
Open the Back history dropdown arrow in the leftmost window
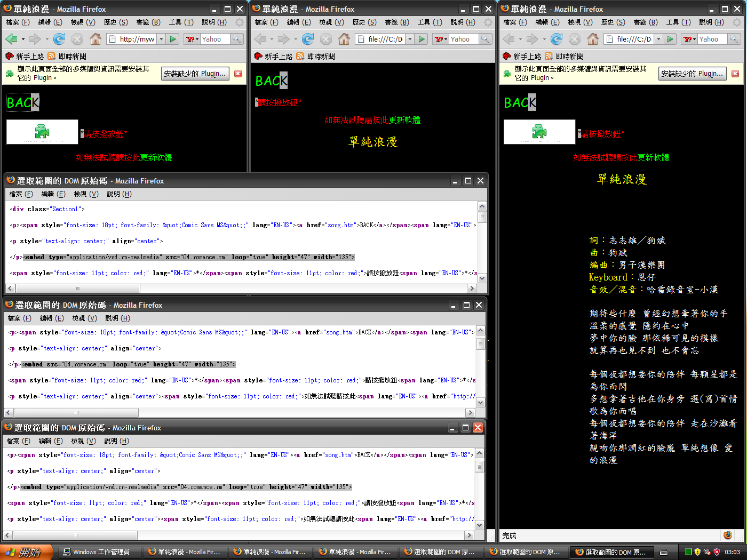coord(23,39)
